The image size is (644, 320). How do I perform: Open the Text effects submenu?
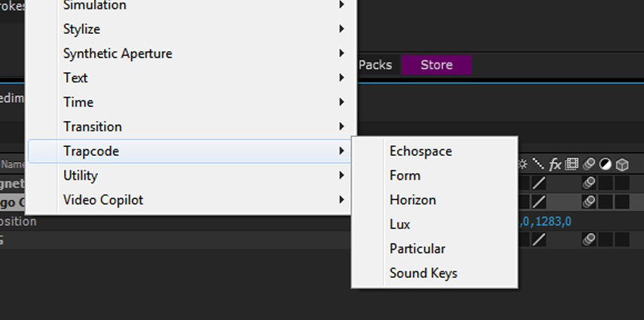190,78
